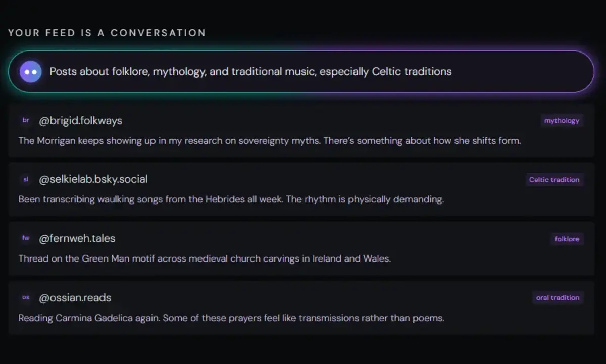Open the Green Man motif thread post
Viewport: 606px width, 364px height.
tap(205, 259)
